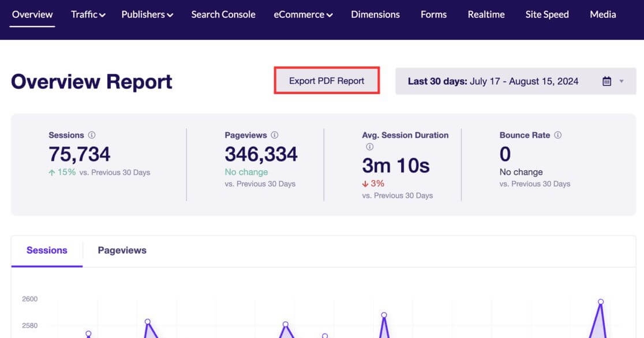Open the Media tab
Image resolution: width=644 pixels, height=338 pixels.
(602, 14)
